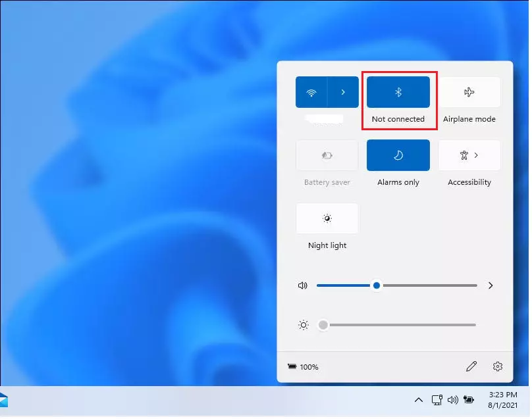The height and width of the screenshot is (419, 532).
Task: Click the 'Accessibility' label text
Action: 469,182
